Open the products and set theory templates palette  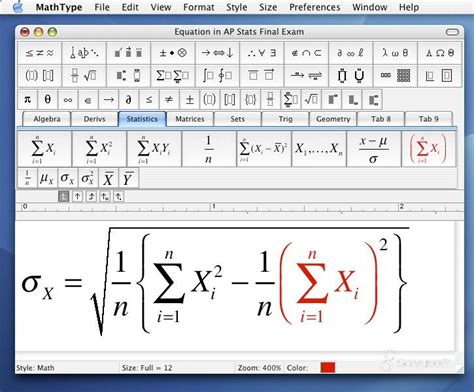[351, 76]
